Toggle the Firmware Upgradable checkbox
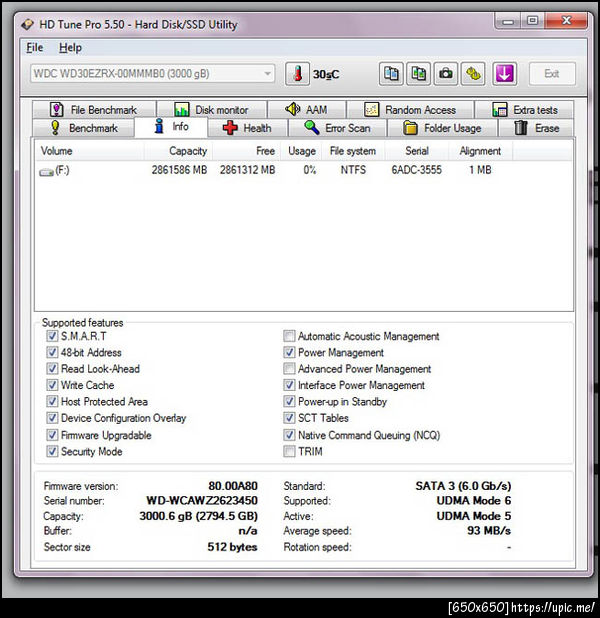Viewport: 600px width, 618px height. pyautogui.click(x=52, y=435)
